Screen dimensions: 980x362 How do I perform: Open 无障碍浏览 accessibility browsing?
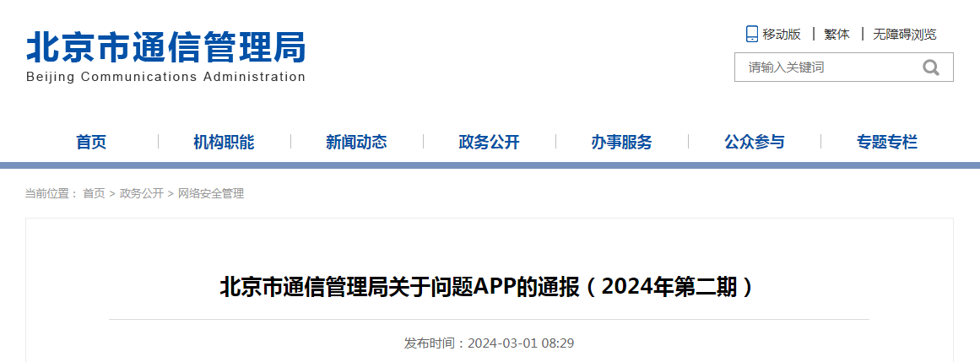coord(904,35)
